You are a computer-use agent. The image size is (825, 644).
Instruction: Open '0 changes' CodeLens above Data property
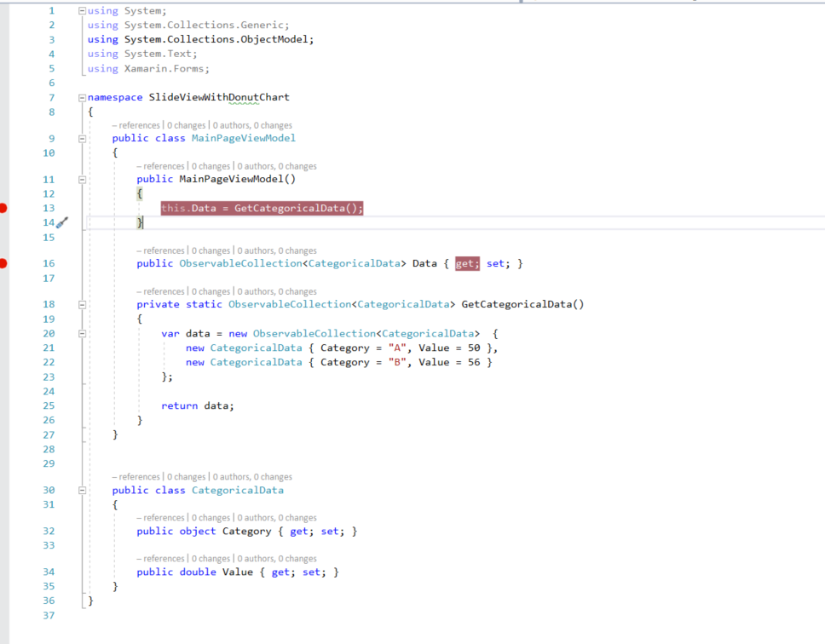coord(211,250)
